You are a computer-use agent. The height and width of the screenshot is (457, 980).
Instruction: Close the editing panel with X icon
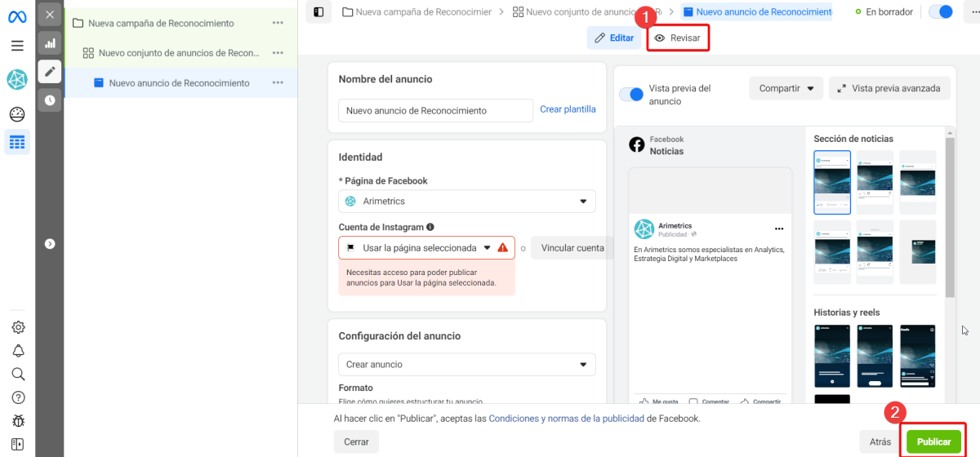[50, 15]
